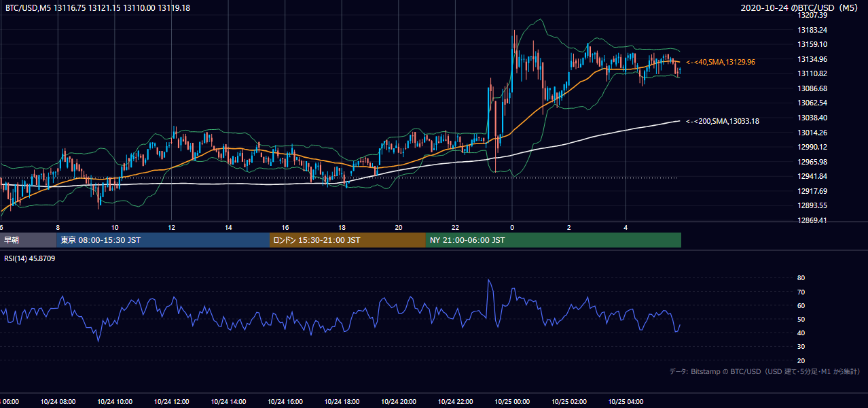Click the 12965.98 price axis label
The width and height of the screenshot is (868, 408).
[x=812, y=161]
